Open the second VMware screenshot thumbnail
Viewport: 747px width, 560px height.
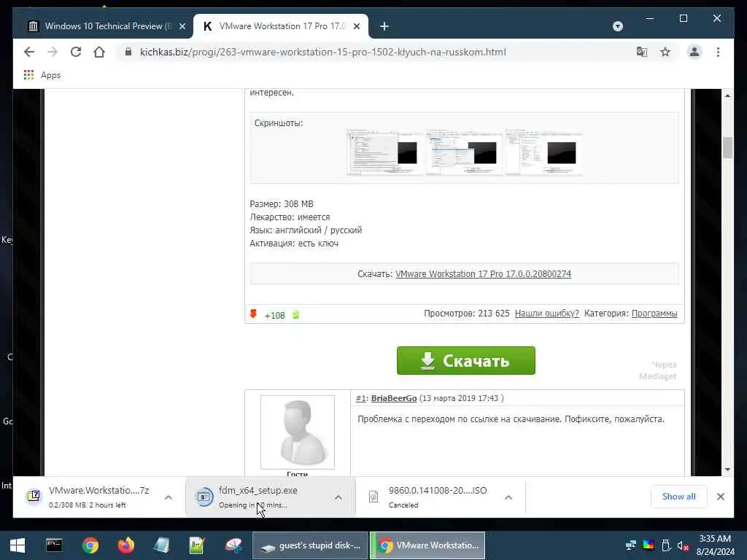[x=464, y=152]
